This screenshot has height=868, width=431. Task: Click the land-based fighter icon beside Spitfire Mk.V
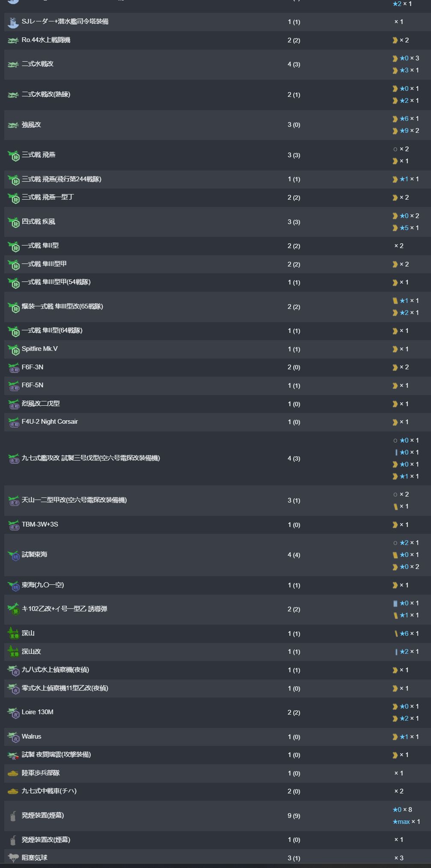[13, 350]
